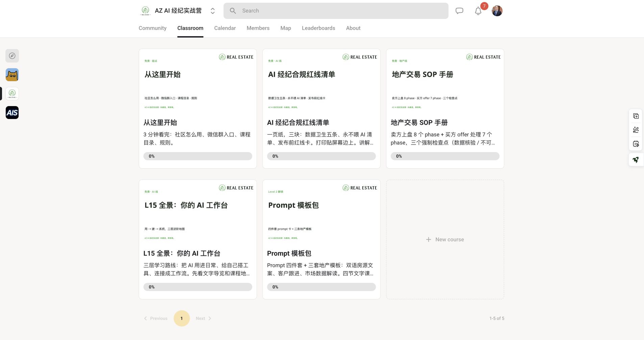Image resolution: width=644 pixels, height=340 pixels.
Task: Open the notifications bell
Action: click(x=478, y=11)
